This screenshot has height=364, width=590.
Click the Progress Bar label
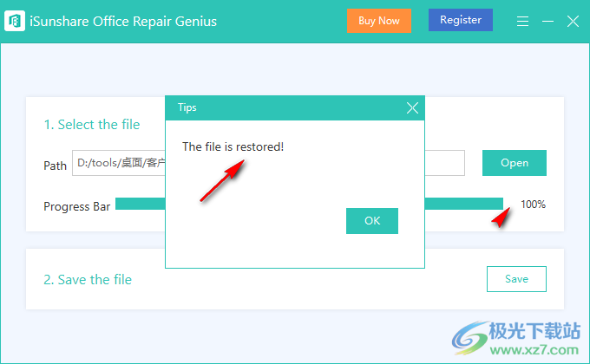pos(76,206)
